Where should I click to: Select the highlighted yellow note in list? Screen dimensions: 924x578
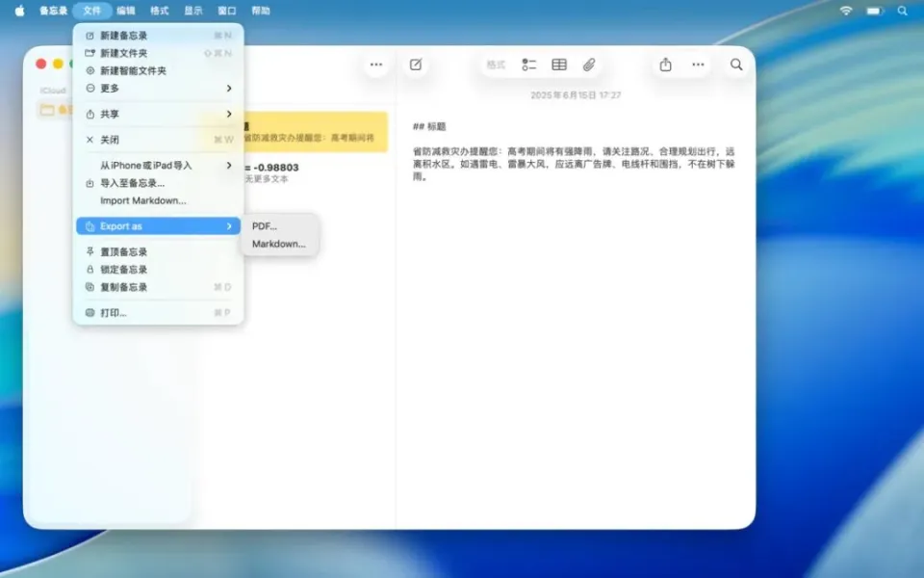(x=316, y=132)
